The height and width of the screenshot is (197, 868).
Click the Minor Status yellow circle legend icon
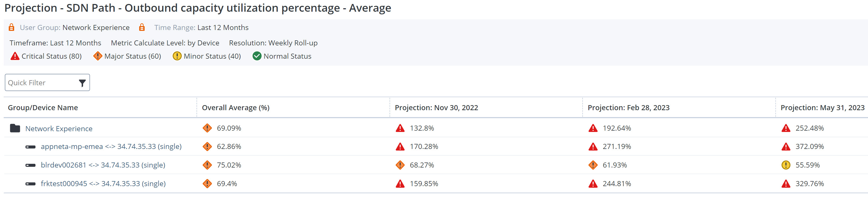tap(177, 56)
